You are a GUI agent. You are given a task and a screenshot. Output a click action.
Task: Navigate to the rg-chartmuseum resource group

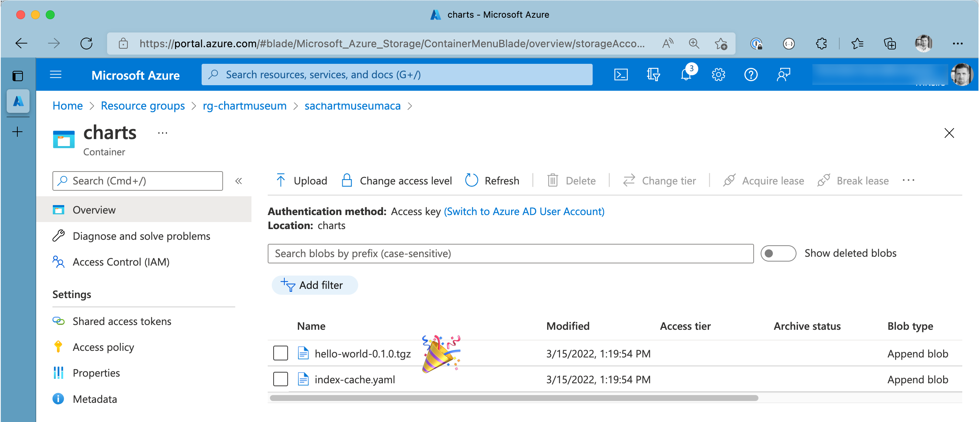[x=244, y=106]
